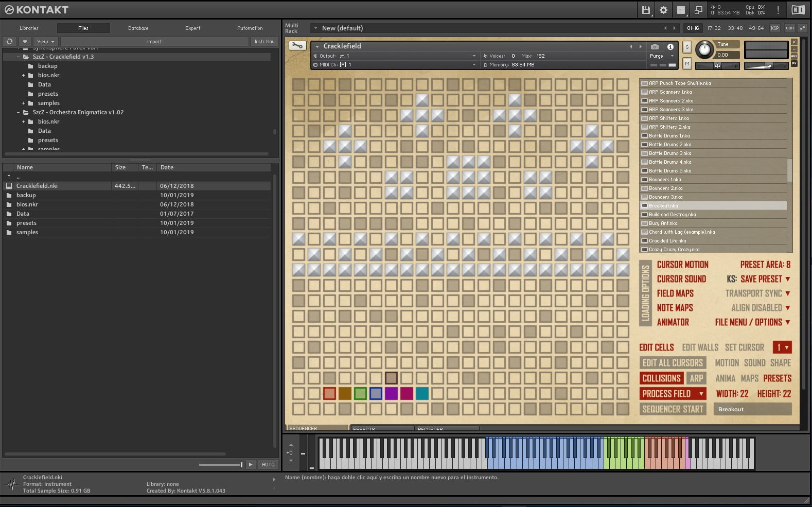Open the EFFECTS tab at the bottom
The width and height of the screenshot is (812, 507).
pyautogui.click(x=382, y=428)
